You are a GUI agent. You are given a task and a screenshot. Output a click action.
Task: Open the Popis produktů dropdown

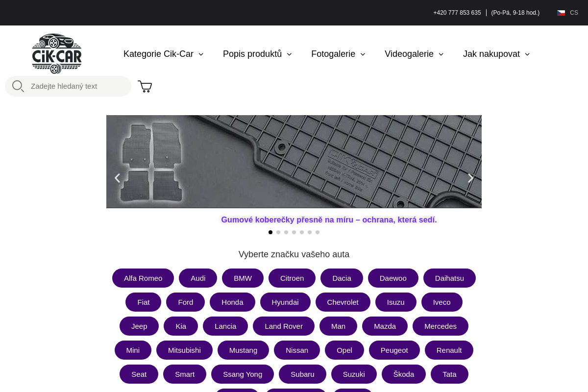257,54
